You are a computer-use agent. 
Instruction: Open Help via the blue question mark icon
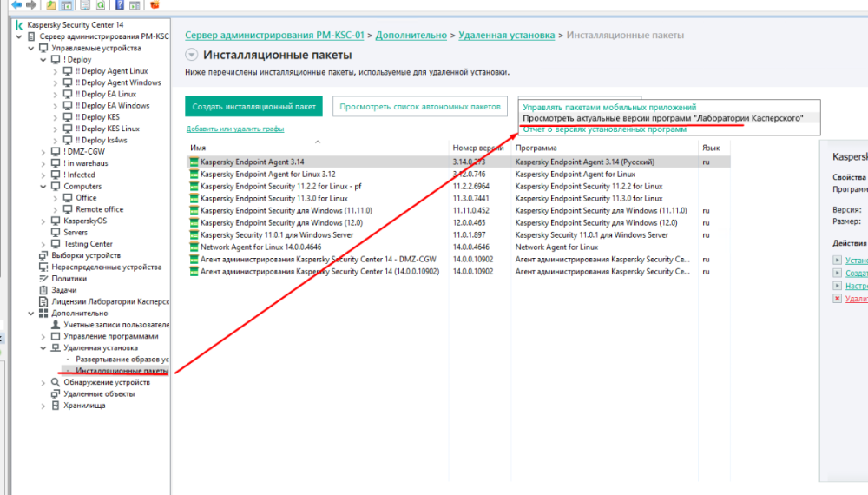tap(118, 5)
